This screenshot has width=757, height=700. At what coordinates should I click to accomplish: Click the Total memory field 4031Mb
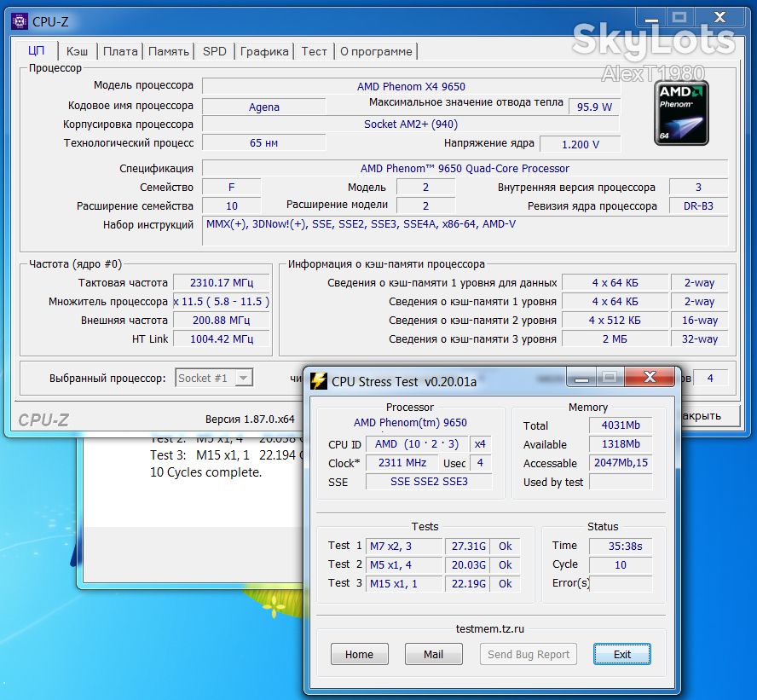[621, 425]
